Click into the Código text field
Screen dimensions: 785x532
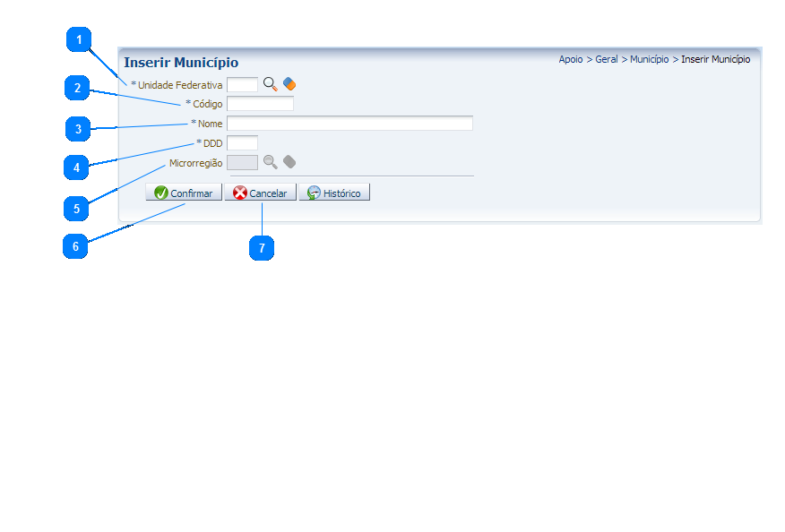tap(260, 104)
